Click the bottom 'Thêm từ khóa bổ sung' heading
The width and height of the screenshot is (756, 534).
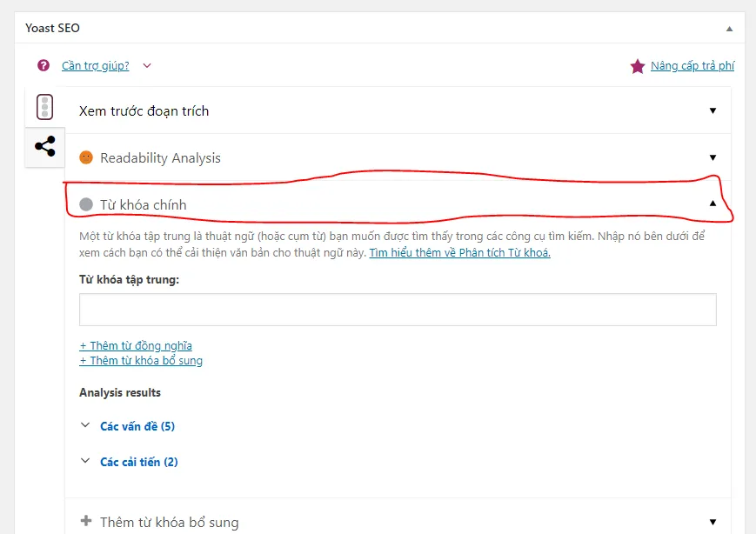click(x=170, y=523)
